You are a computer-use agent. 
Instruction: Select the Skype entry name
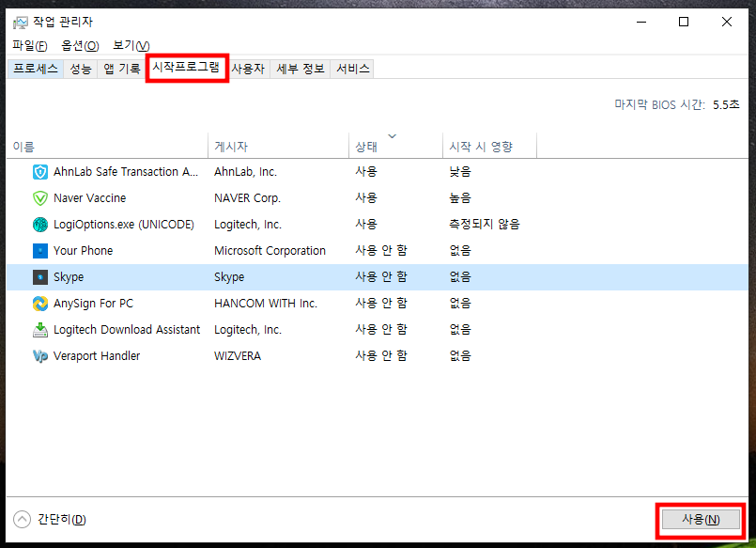click(69, 277)
